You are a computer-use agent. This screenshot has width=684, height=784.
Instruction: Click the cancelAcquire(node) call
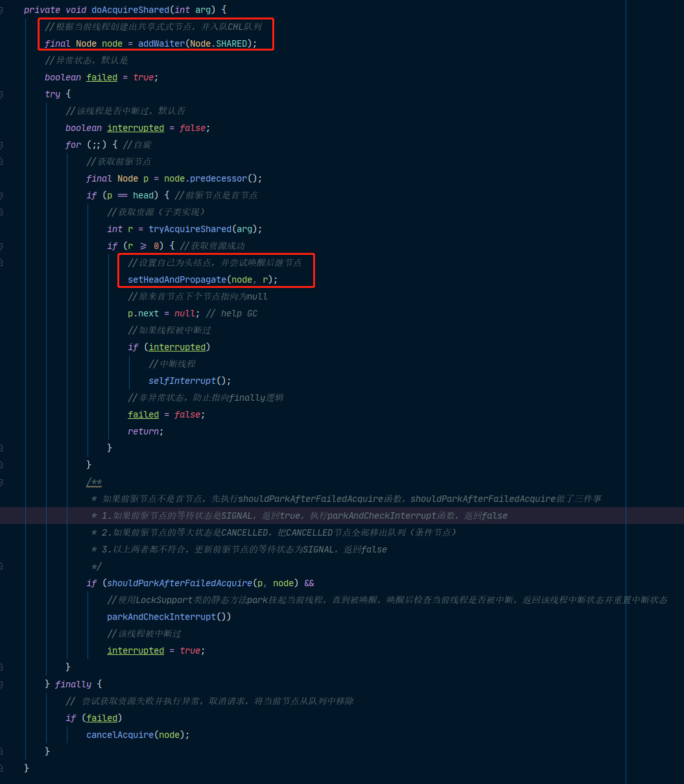[137, 735]
